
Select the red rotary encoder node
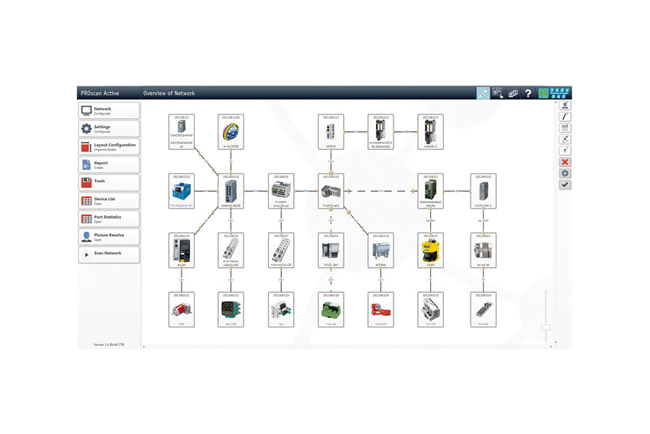tap(182, 310)
